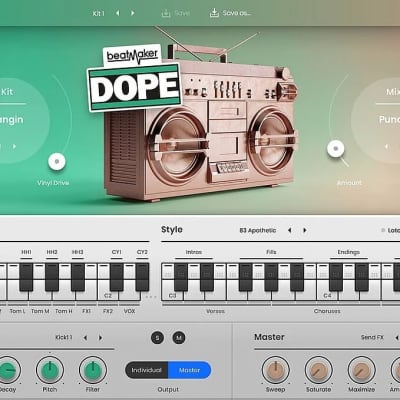Select previous sample before Kick 1
Screen dimensions: 400x400
coord(85,338)
